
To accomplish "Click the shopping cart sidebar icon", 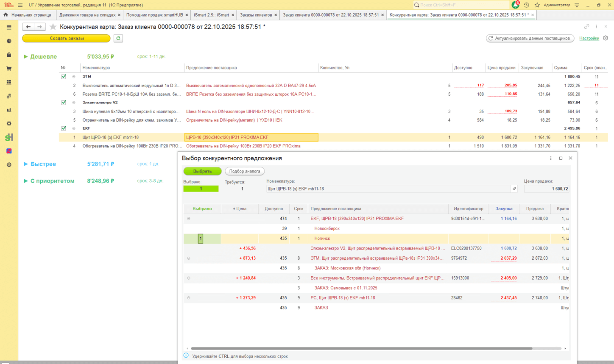I will (9, 69).
